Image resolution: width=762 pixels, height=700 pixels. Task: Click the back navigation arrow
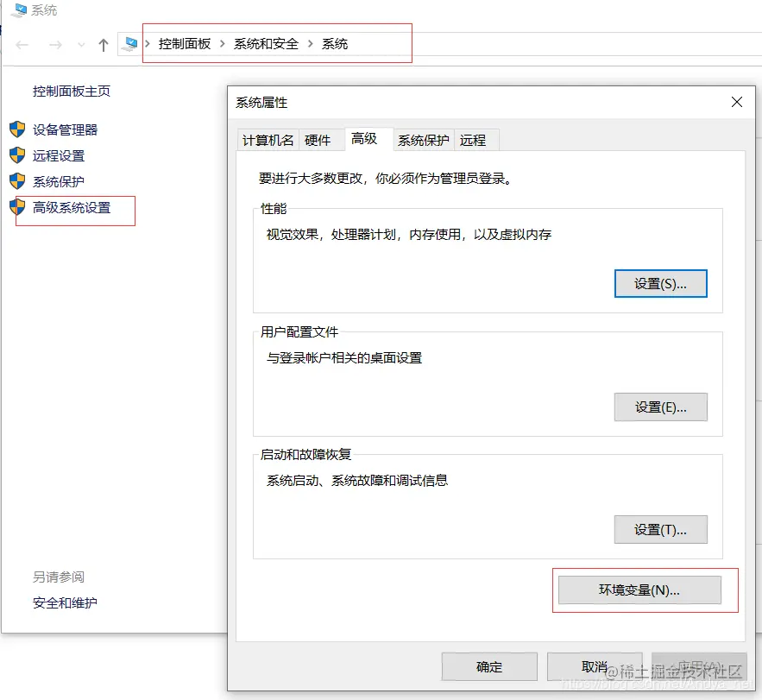pos(20,44)
